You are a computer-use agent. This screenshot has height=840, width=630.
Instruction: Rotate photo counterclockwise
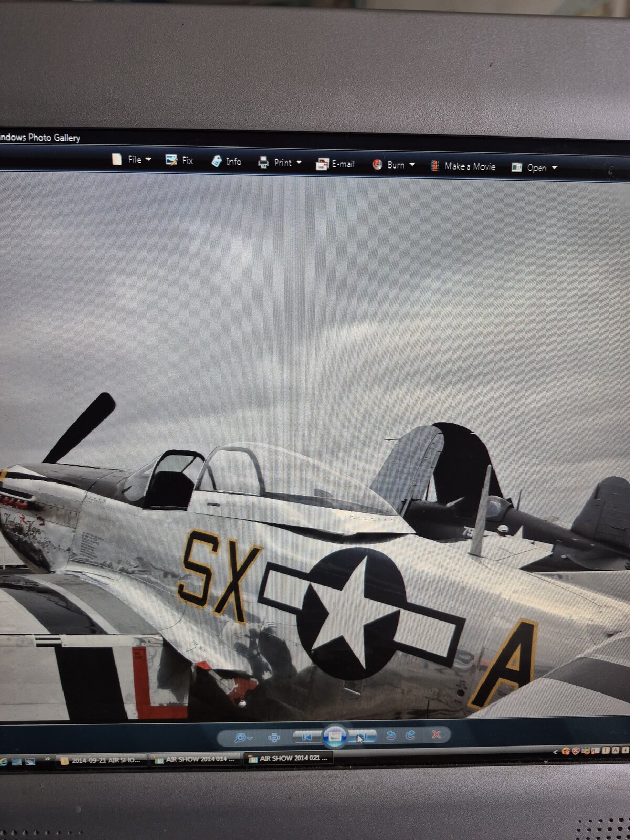point(391,736)
